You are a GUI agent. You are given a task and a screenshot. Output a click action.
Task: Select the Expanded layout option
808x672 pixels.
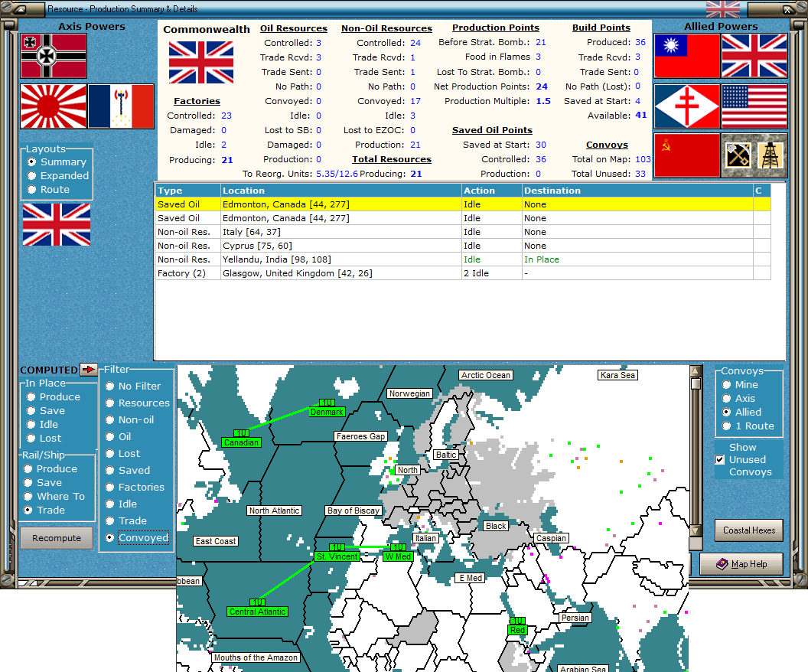(58, 176)
